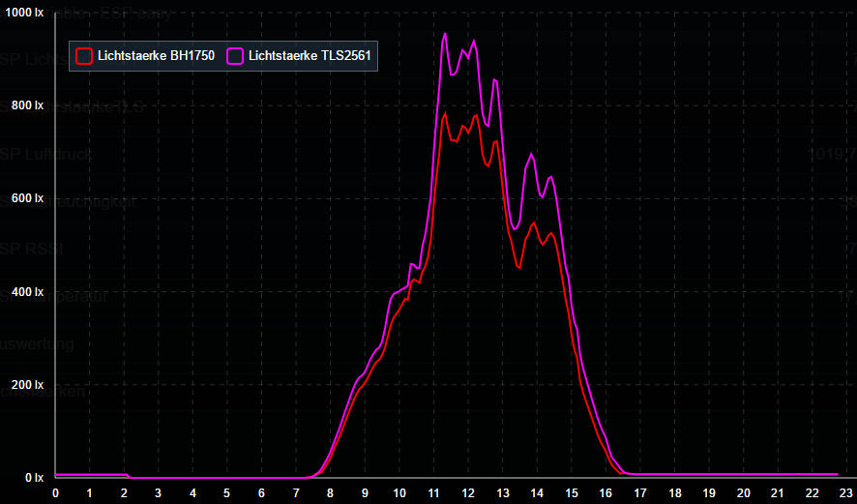Toggle the Lichtstaerke BH1750 red legend swatch
The image size is (857, 504).
[84, 56]
